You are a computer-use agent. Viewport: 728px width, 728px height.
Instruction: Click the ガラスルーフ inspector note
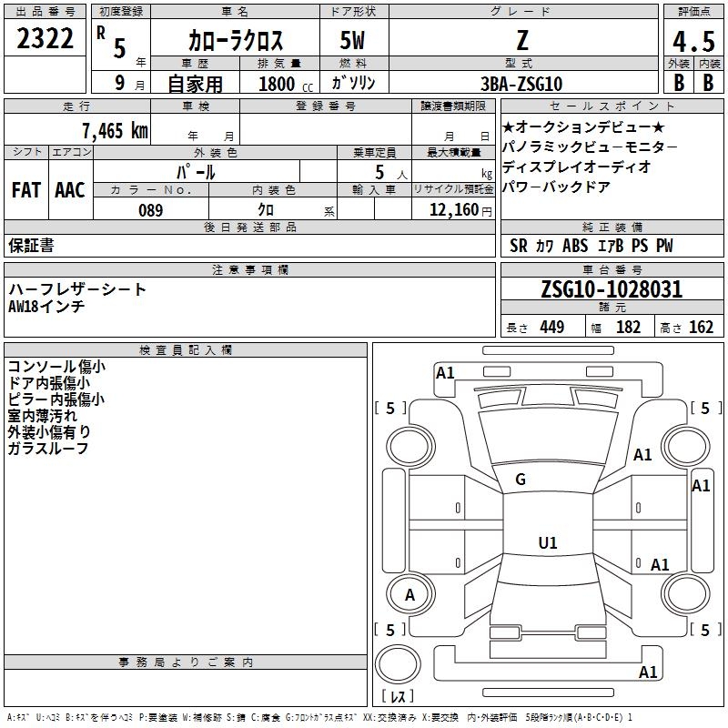pos(47,449)
